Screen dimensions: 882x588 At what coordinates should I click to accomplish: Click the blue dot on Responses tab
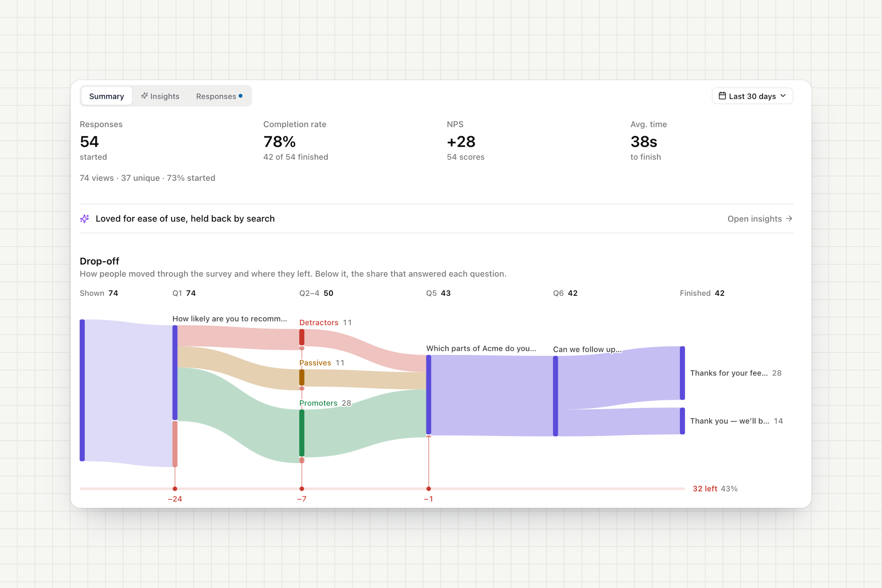click(x=240, y=96)
